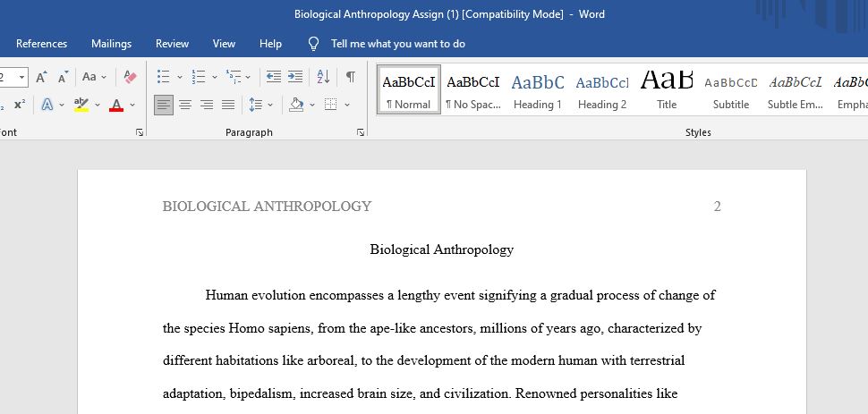868x414 pixels.
Task: Apply the Subtitle style
Action: tap(731, 90)
